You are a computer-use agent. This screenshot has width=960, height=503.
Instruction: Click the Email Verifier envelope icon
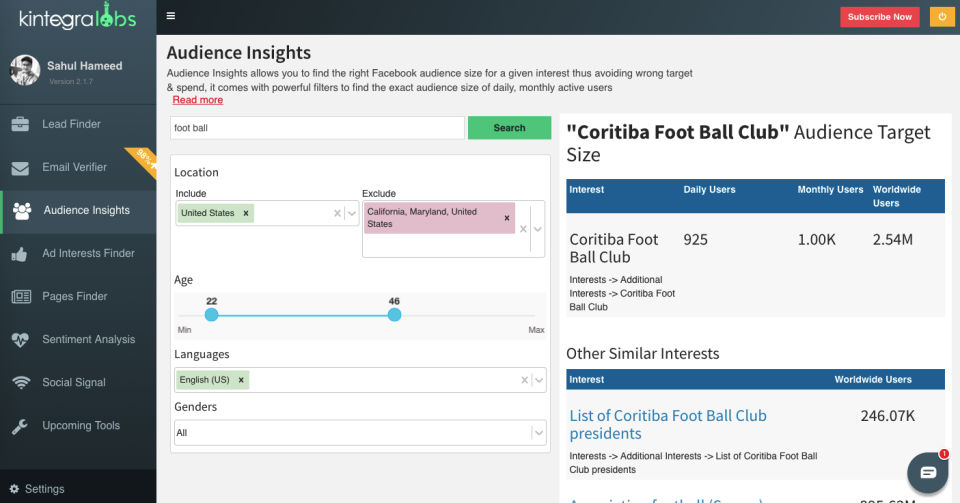click(21, 168)
